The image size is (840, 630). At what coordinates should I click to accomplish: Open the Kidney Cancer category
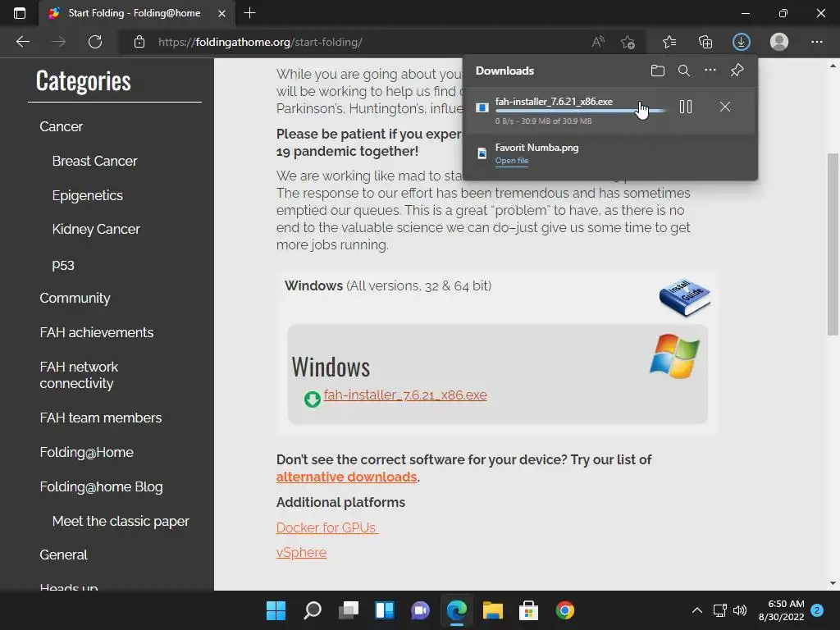96,230
